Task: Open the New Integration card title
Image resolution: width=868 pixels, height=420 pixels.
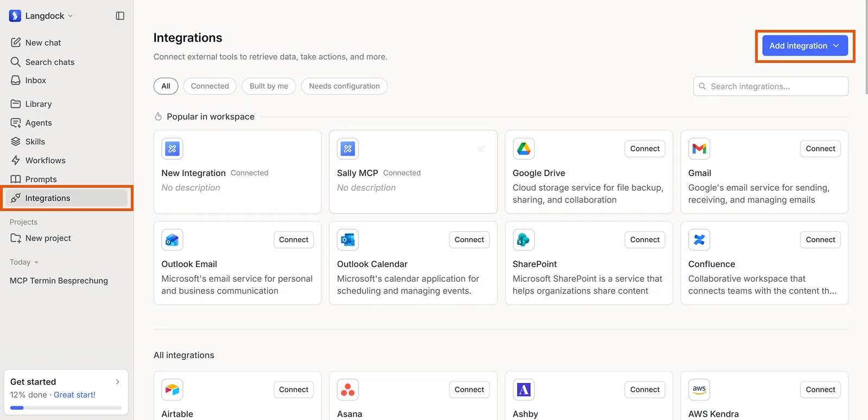Action: 193,173
